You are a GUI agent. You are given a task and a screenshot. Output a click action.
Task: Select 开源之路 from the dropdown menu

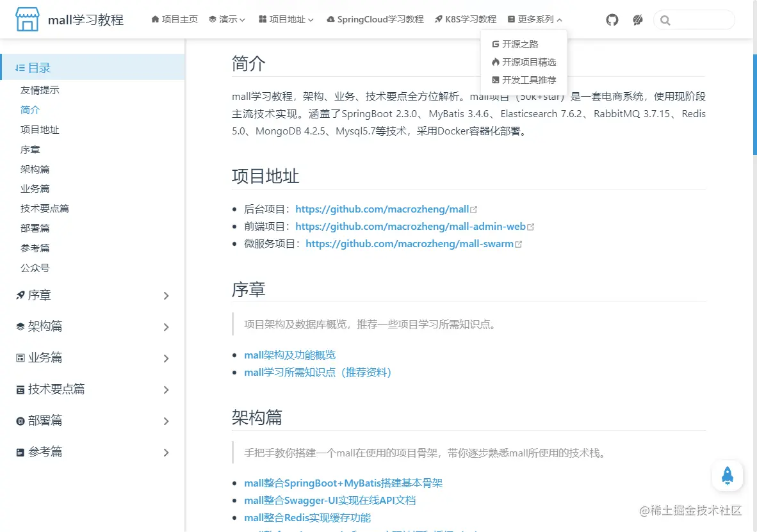515,44
